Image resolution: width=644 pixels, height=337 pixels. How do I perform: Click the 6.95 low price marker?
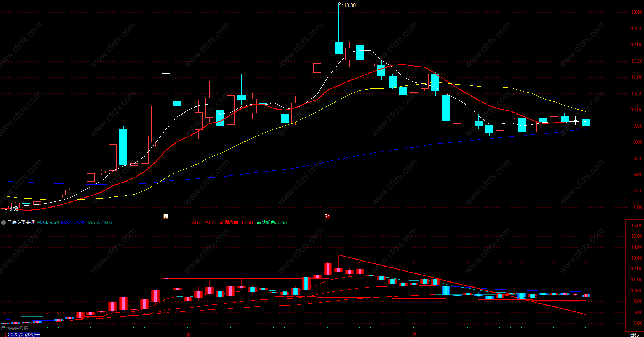[x=14, y=209]
